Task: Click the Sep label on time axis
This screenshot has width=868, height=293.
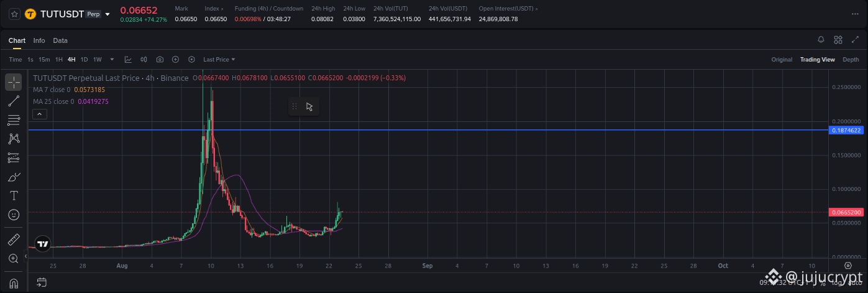Action: click(x=427, y=266)
